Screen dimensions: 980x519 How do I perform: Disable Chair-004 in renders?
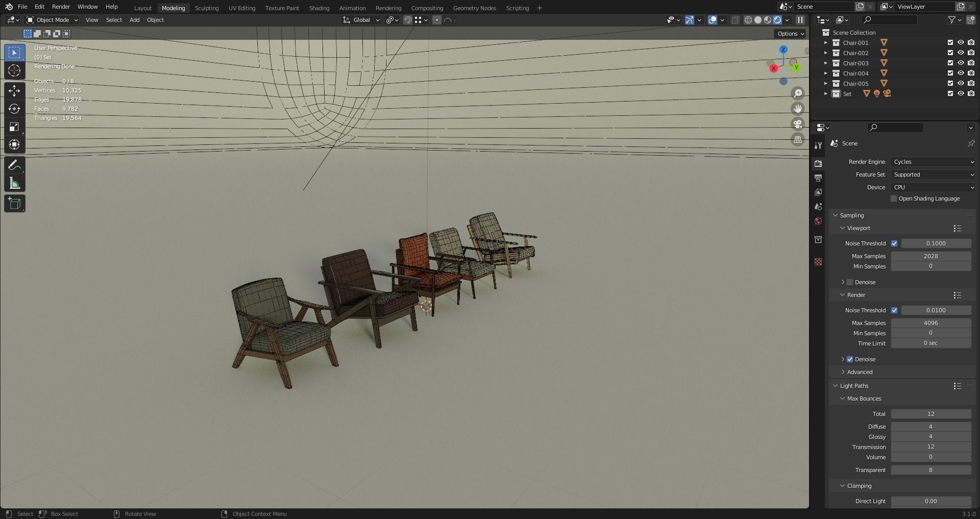pos(971,73)
